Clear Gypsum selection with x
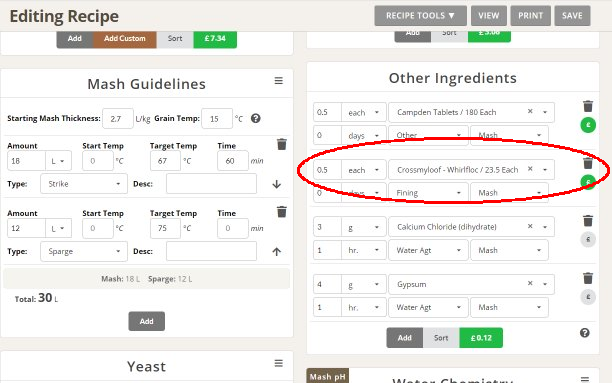Image resolution: width=612 pixels, height=383 pixels. tap(530, 283)
